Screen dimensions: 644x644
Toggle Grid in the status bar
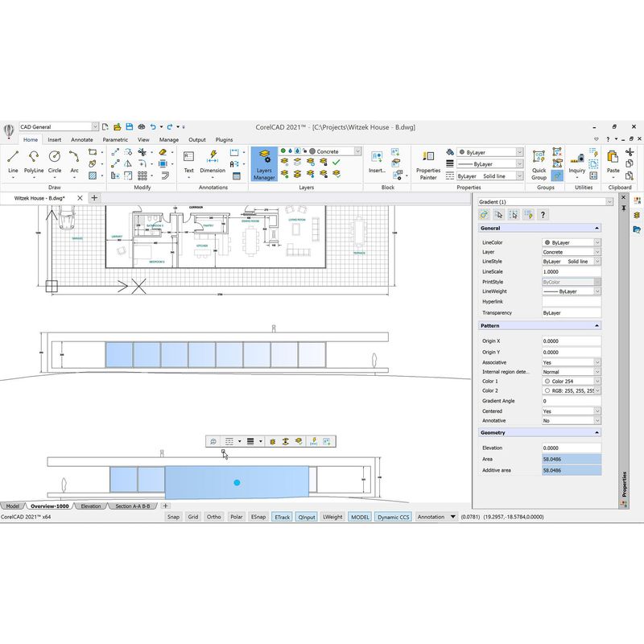pyautogui.click(x=193, y=517)
